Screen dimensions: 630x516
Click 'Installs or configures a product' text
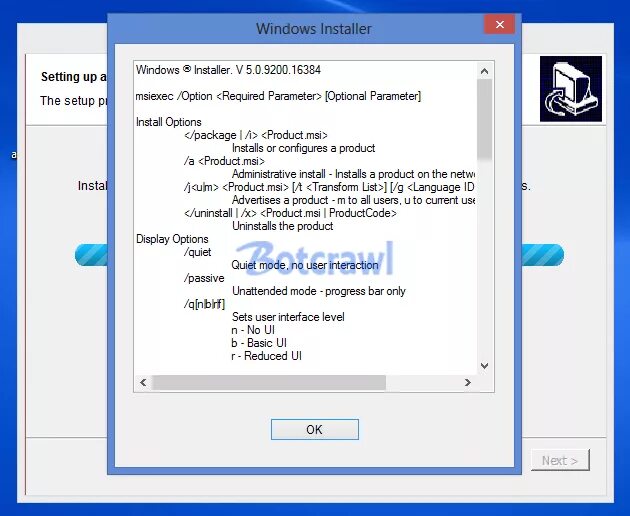[303, 148]
